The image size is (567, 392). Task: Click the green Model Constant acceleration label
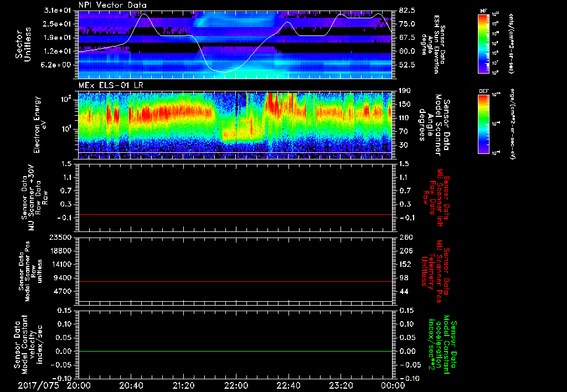(442, 344)
